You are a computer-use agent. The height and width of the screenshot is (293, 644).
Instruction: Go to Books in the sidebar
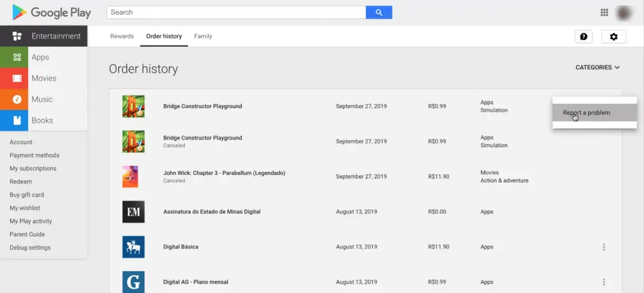click(x=42, y=120)
